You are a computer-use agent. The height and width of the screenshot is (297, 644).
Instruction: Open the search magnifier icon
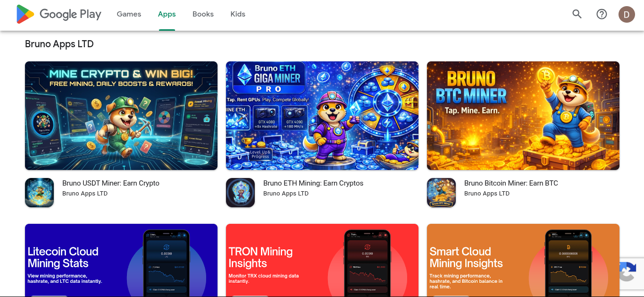(x=577, y=14)
